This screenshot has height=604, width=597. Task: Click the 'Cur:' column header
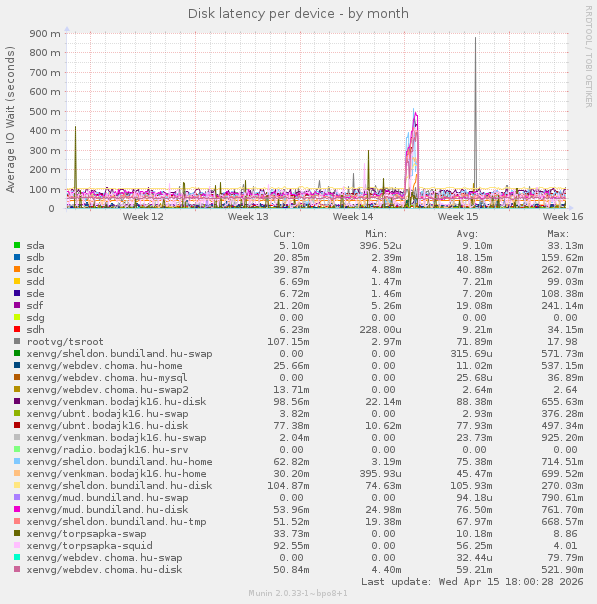tap(284, 234)
